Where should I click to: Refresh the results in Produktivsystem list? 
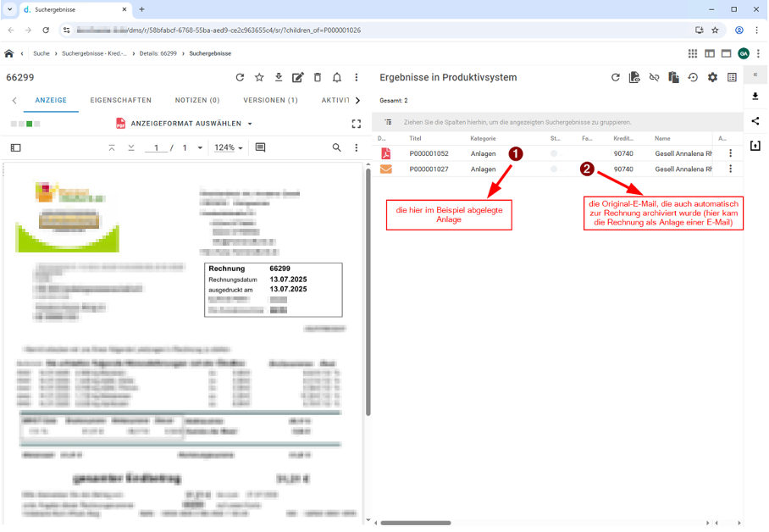[616, 77]
